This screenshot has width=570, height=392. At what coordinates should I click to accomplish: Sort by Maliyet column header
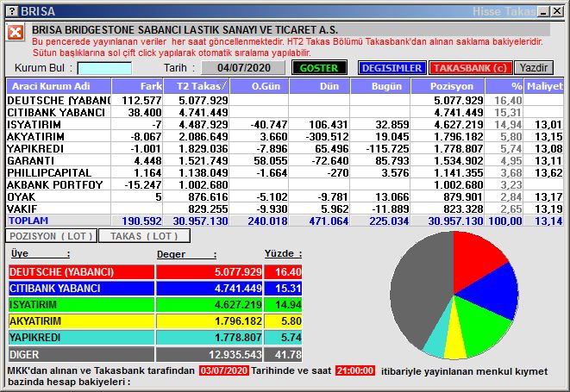[544, 86]
